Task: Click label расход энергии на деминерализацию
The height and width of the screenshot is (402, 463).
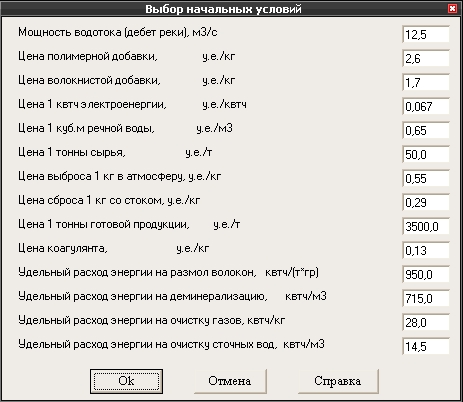Action: coord(170,297)
